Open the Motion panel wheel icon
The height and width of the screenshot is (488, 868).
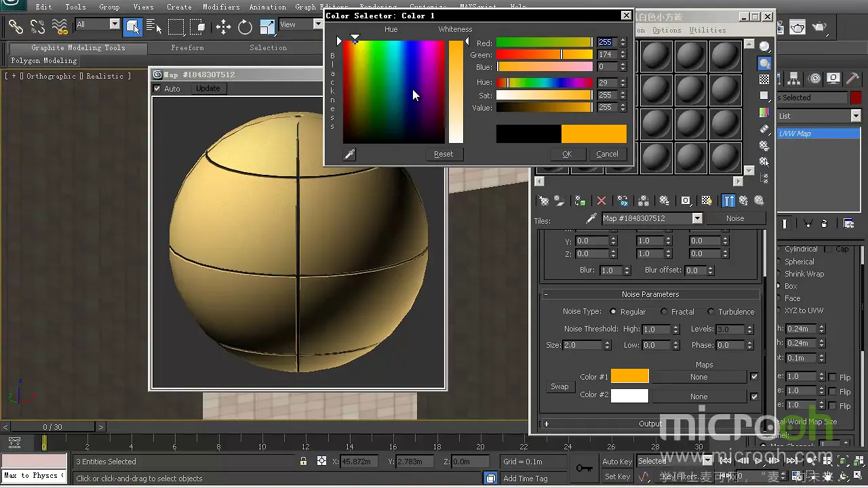click(x=815, y=78)
